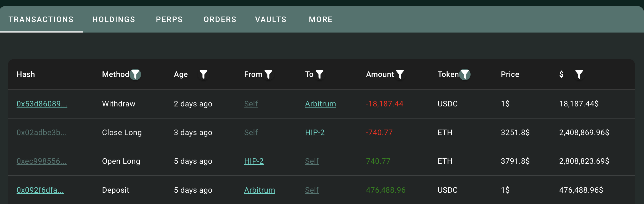Open the Method column filter icon
Viewport: 644px width, 204px height.
click(x=135, y=74)
